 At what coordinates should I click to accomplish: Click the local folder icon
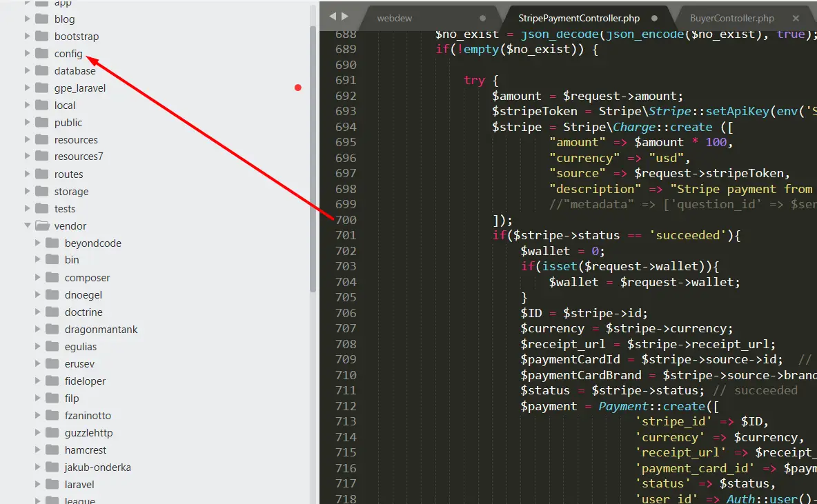pyautogui.click(x=41, y=105)
